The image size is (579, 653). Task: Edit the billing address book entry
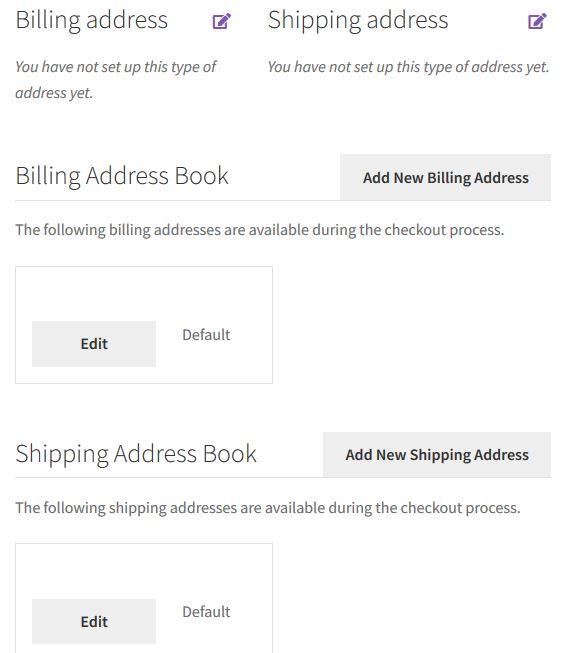tap(94, 344)
